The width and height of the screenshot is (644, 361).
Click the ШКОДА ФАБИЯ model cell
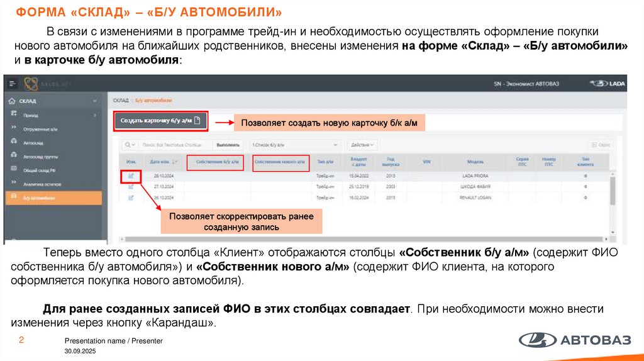coord(475,187)
